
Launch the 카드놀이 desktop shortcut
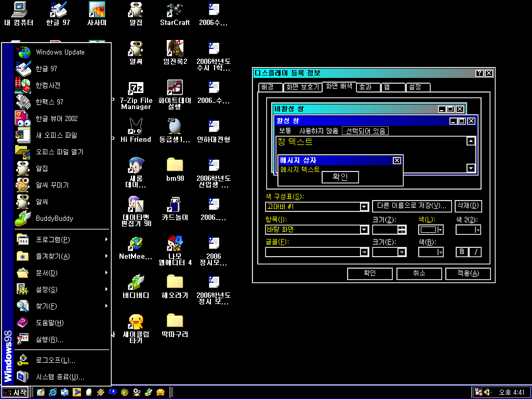point(175,209)
